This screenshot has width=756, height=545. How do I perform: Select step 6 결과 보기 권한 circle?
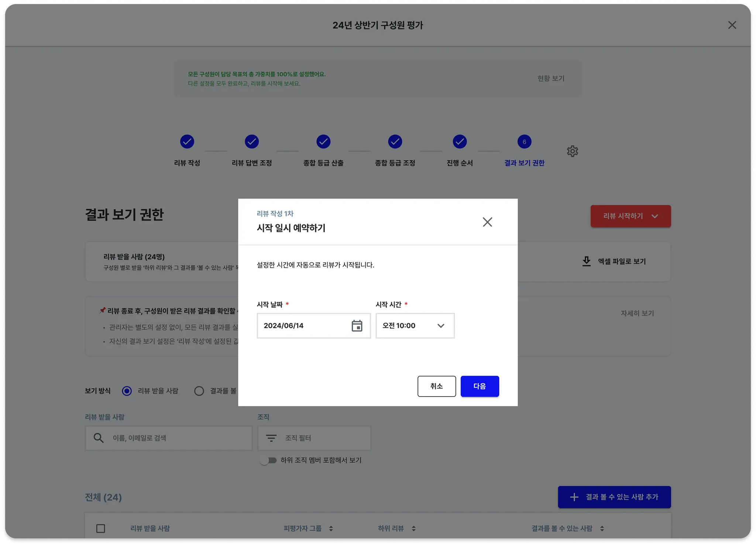click(524, 142)
